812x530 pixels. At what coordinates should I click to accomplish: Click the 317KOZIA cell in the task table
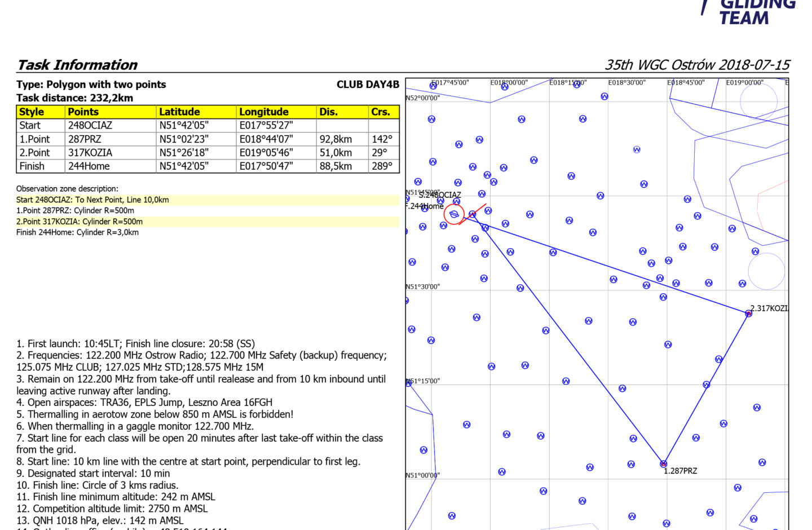90,152
